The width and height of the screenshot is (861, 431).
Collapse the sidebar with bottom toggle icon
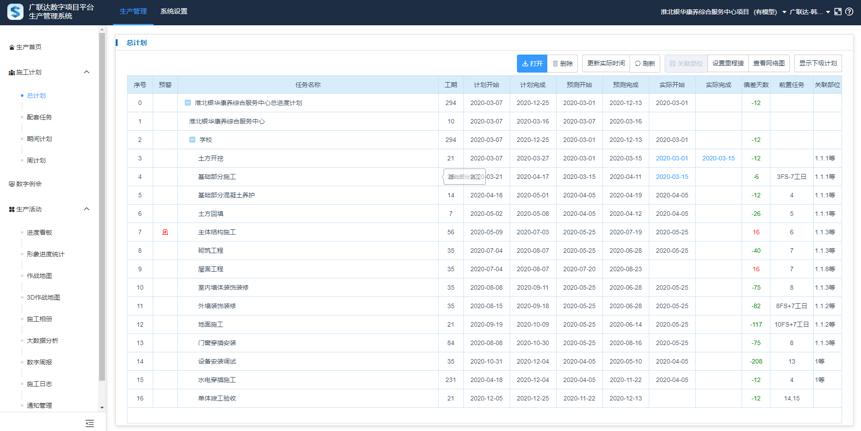[90, 423]
